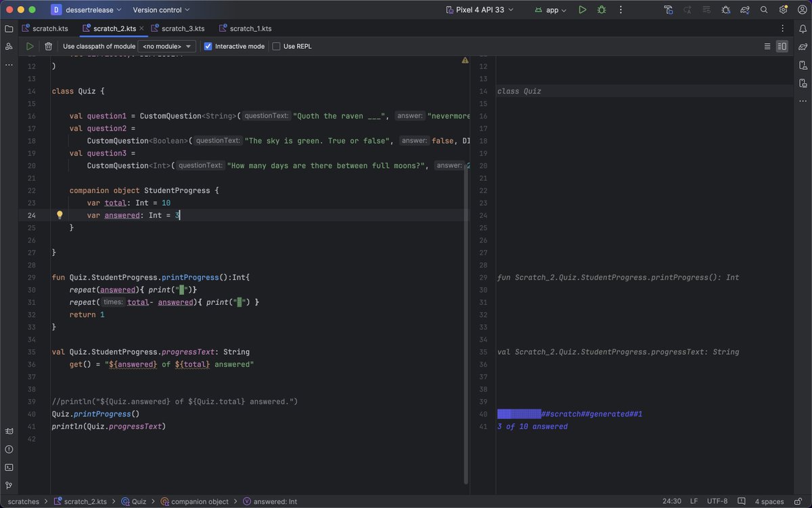The image size is (812, 508).
Task: Debug the app with bug icon
Action: [601, 10]
